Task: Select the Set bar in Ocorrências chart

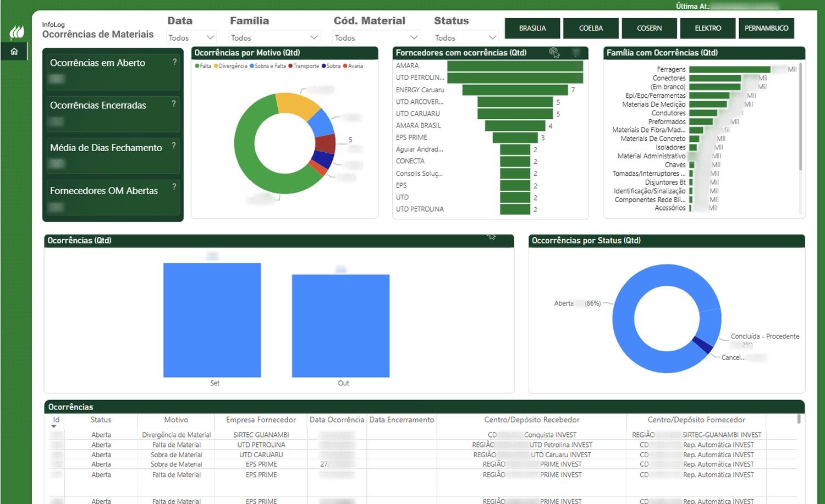Action: click(x=212, y=320)
